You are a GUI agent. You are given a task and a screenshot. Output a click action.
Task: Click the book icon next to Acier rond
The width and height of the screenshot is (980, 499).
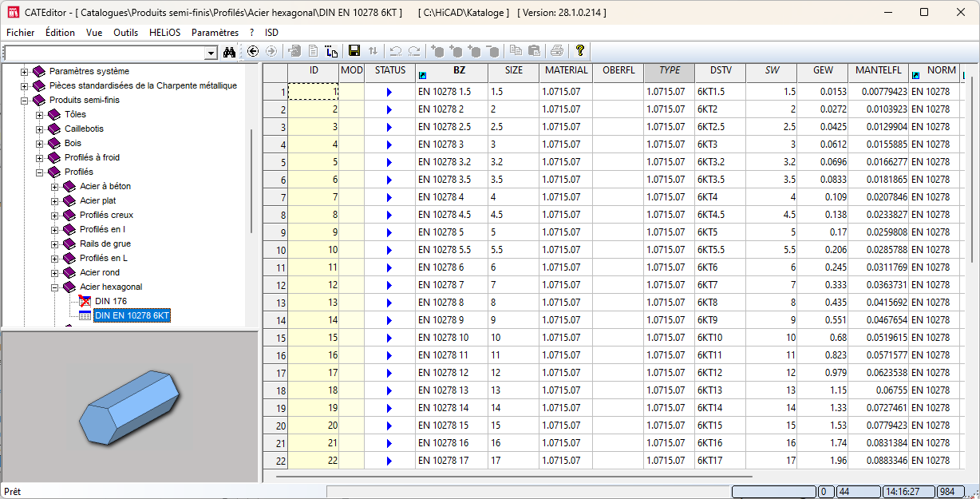pyautogui.click(x=69, y=272)
